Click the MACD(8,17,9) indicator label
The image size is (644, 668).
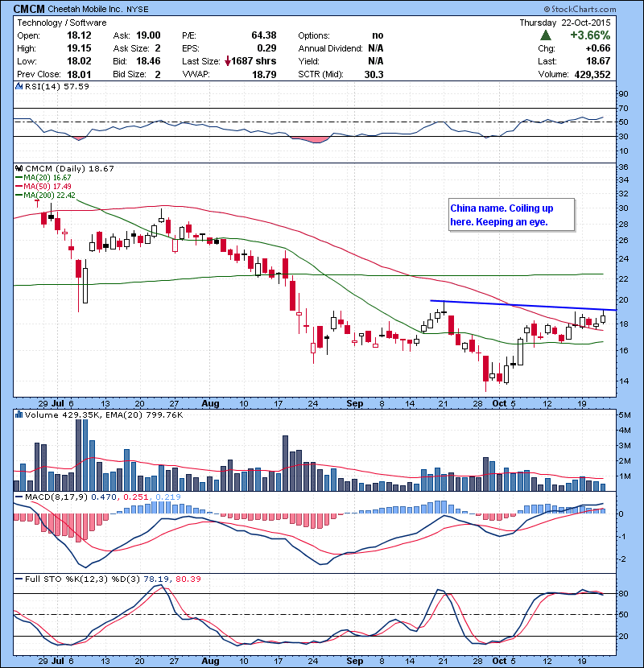pyautogui.click(x=56, y=497)
